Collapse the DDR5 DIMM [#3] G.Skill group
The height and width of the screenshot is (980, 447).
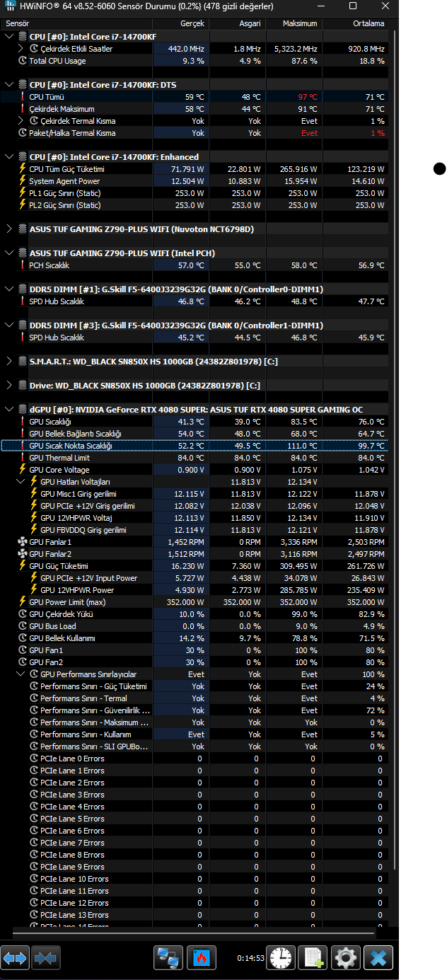[x=8, y=325]
